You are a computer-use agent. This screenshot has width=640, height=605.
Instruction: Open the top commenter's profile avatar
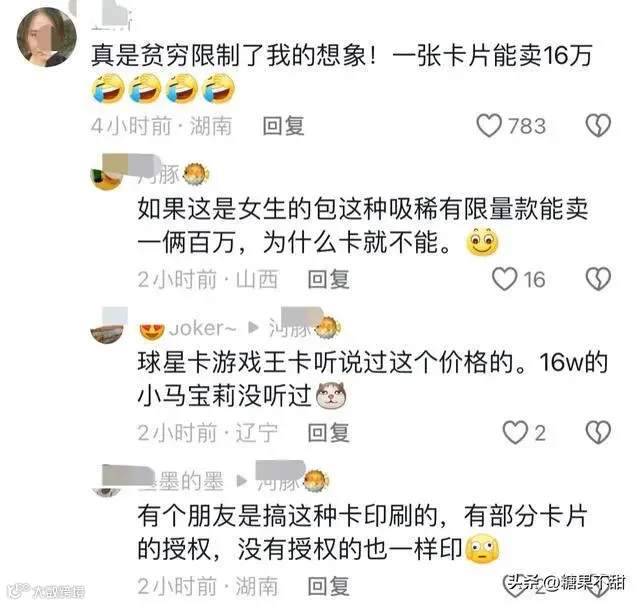[x=47, y=37]
